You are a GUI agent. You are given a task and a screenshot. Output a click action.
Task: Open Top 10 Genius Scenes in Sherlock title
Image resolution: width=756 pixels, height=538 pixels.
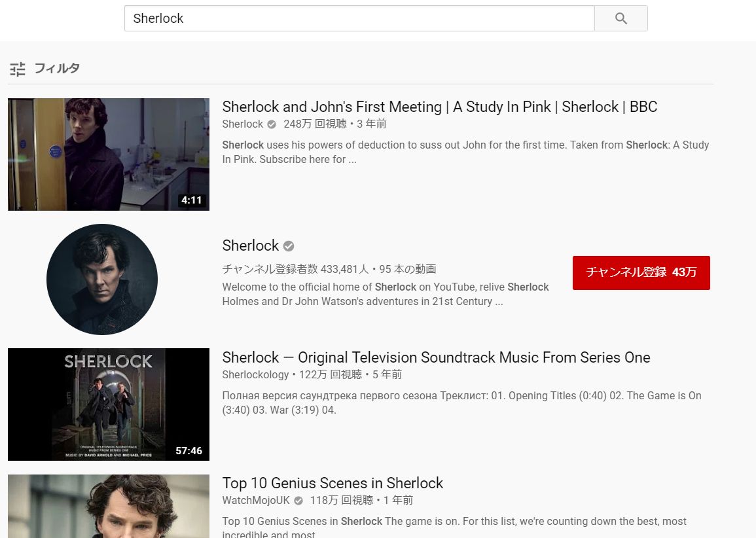333,483
